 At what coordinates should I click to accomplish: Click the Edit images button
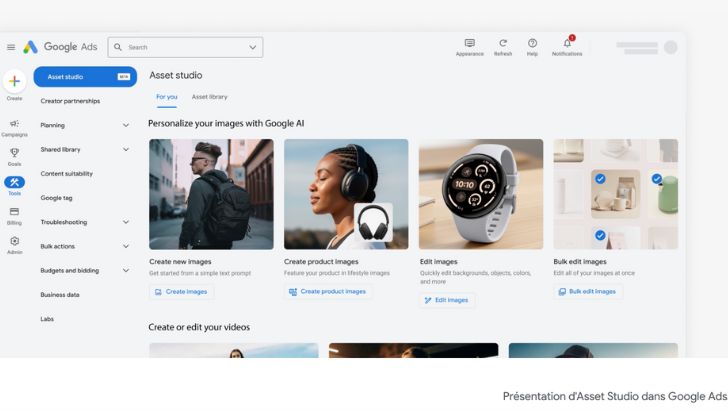tap(447, 300)
